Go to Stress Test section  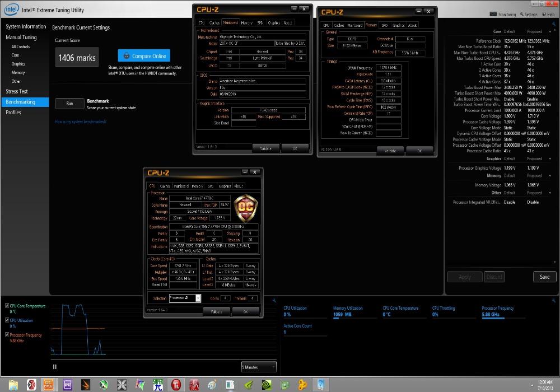click(16, 91)
